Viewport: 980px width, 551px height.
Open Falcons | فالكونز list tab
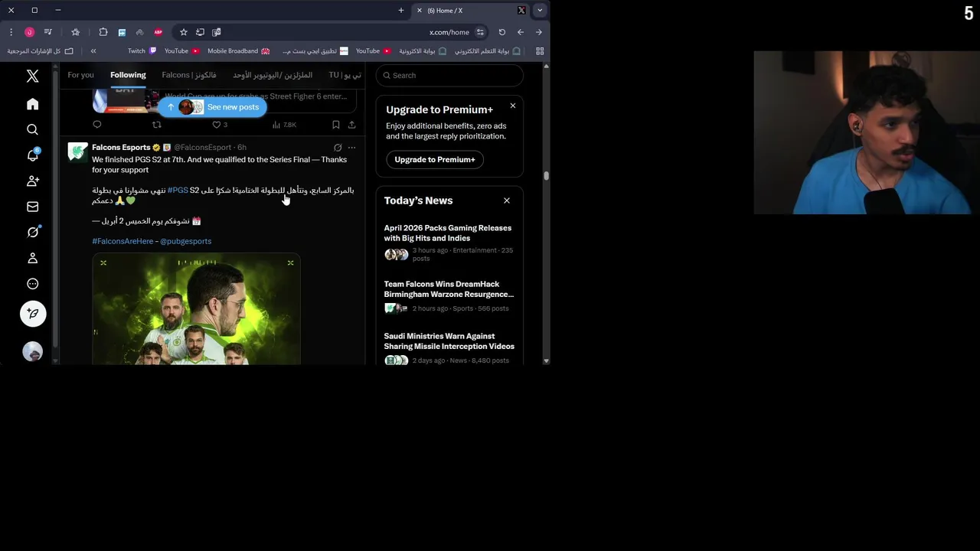click(188, 75)
